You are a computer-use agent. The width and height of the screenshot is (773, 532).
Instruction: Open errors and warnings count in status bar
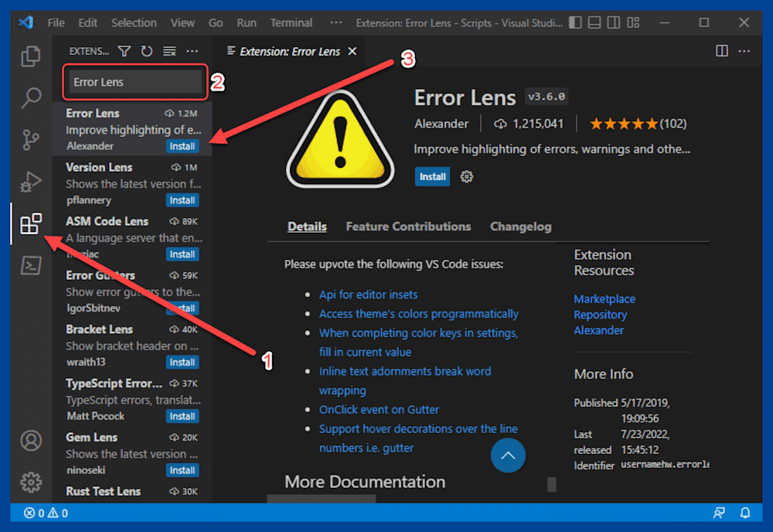[x=46, y=513]
